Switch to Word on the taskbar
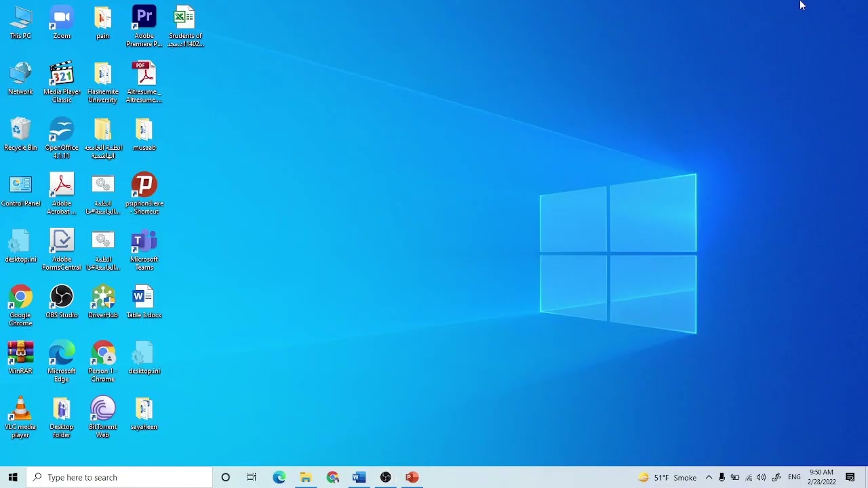The height and width of the screenshot is (488, 868). pyautogui.click(x=359, y=477)
